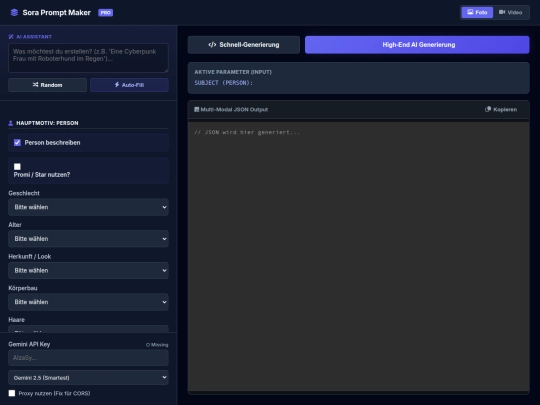This screenshot has width=540, height=405.
Task: Open the Alter dropdown
Action: pyautogui.click(x=88, y=239)
